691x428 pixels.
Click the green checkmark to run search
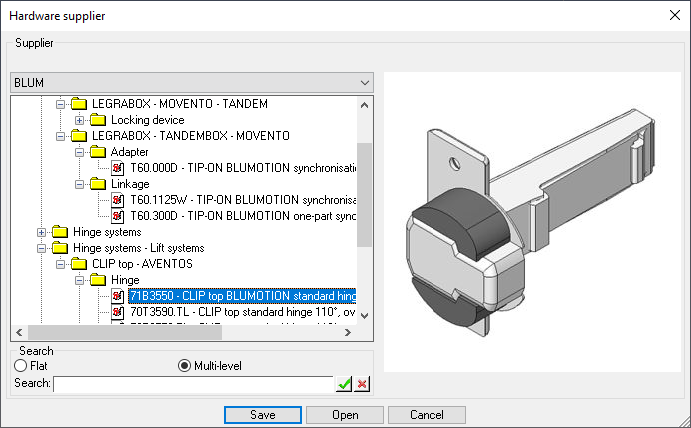pos(344,384)
